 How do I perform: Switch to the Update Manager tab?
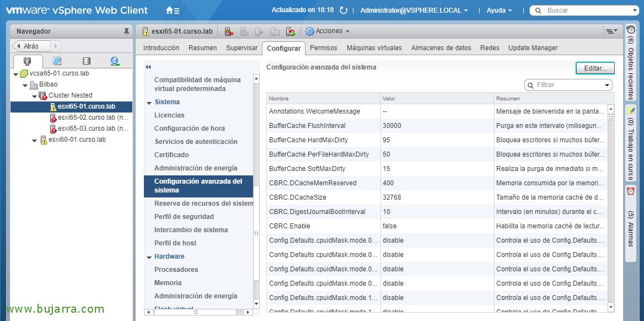[533, 48]
